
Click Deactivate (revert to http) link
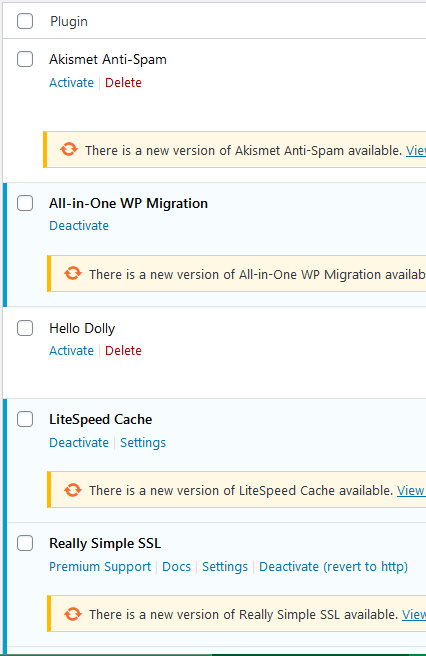point(334,566)
